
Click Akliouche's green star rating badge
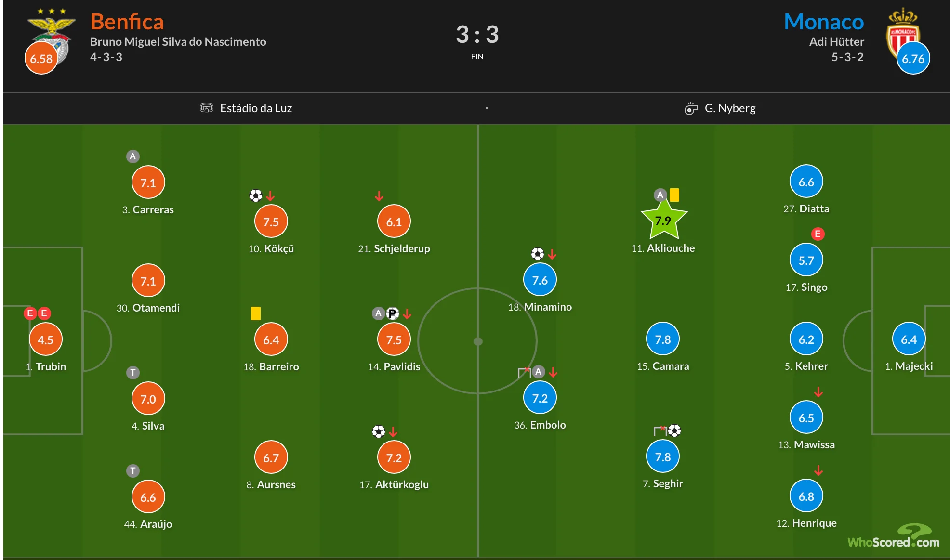[x=663, y=221]
